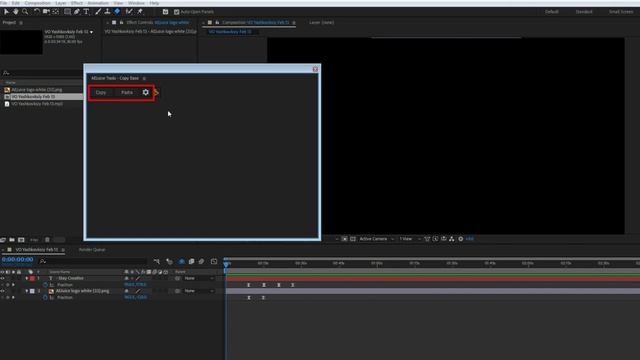Switch to the Small Screen workspace
Image resolution: width=640 pixels, height=360 pixels.
click(621, 12)
